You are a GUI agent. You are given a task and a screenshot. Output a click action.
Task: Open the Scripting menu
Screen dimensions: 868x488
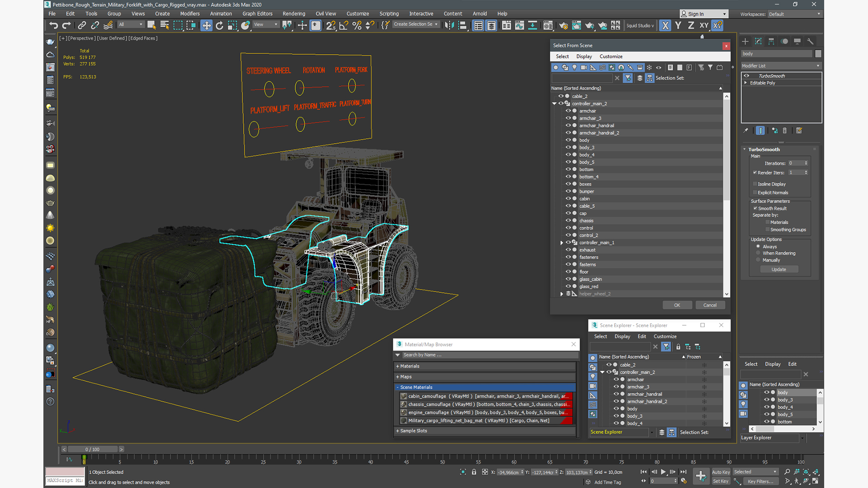[x=389, y=14]
